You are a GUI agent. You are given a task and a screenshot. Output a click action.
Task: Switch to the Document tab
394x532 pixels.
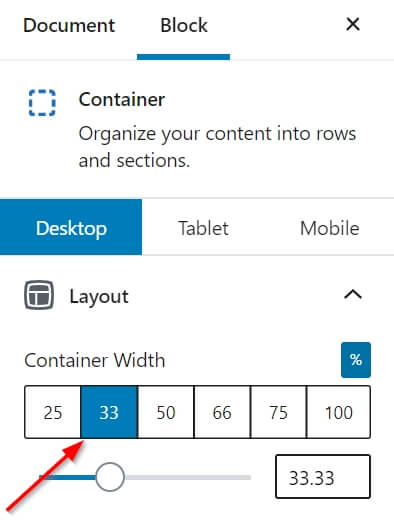(x=69, y=25)
